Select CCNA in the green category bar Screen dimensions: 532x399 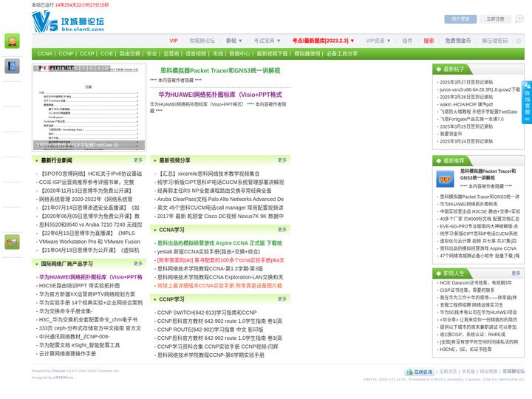pyautogui.click(x=45, y=54)
